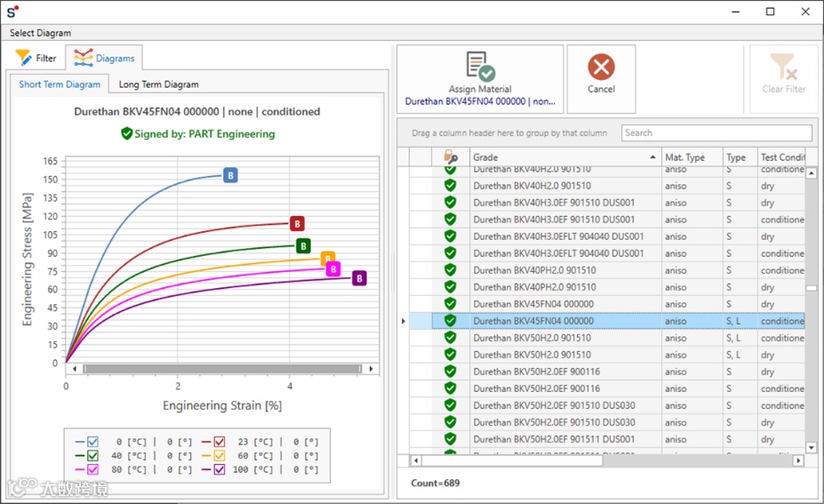This screenshot has height=504, width=824.
Task: Click chart scrollbar right arrow
Action: [371, 368]
